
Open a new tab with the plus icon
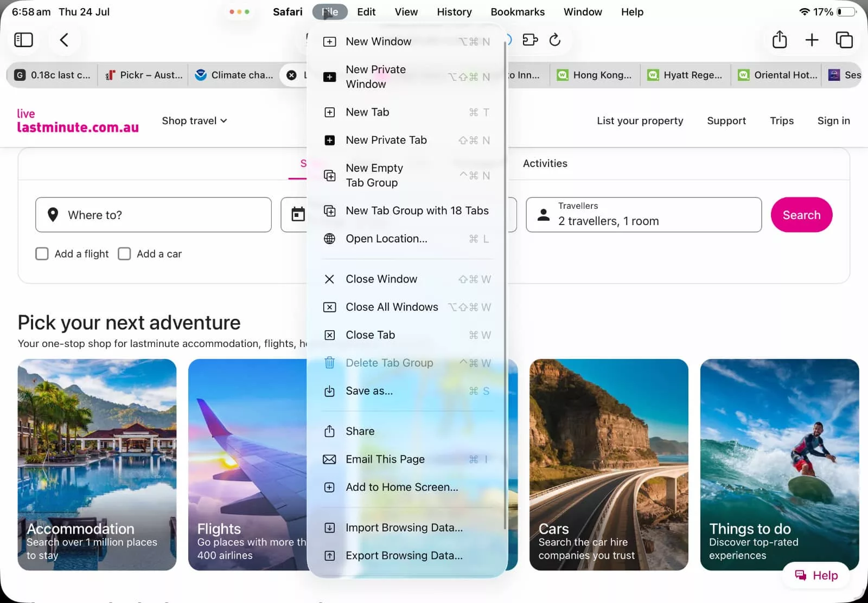812,40
